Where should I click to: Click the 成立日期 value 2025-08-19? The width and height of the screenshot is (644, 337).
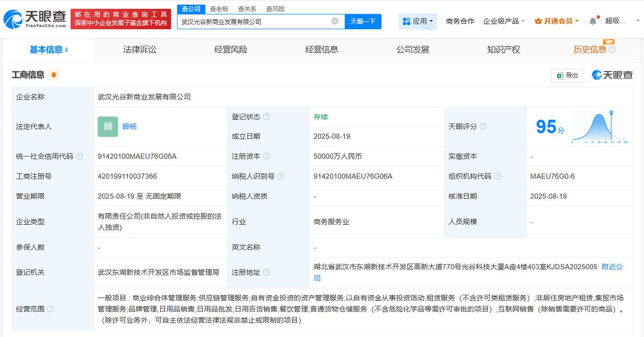[332, 136]
